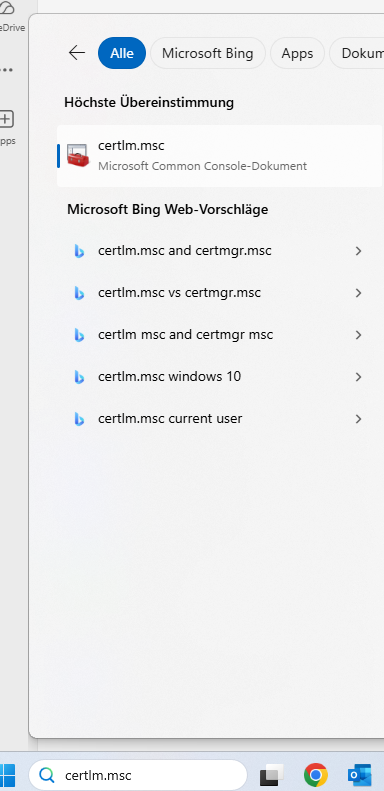The width and height of the screenshot is (384, 791).
Task: Launch Google Chrome from the taskbar
Action: pyautogui.click(x=316, y=775)
